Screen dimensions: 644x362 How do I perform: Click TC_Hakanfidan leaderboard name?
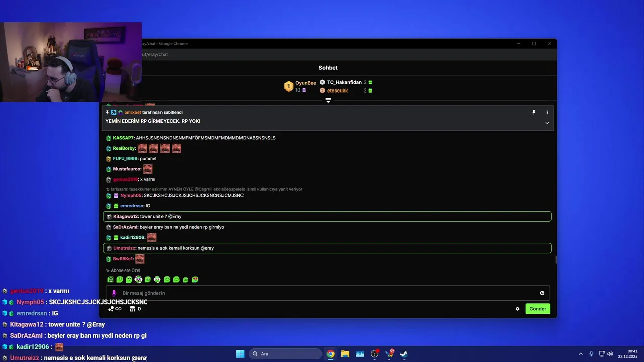[344, 82]
